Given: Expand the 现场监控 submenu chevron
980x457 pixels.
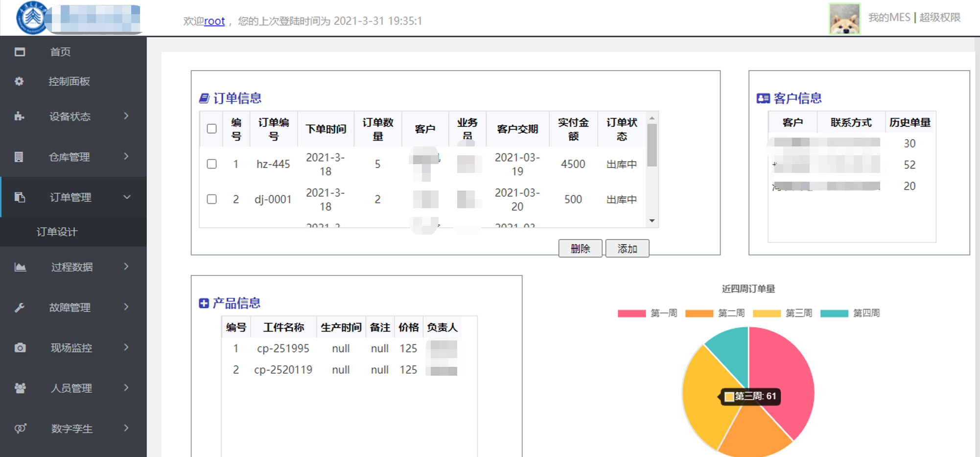Looking at the screenshot, I should click(x=126, y=347).
